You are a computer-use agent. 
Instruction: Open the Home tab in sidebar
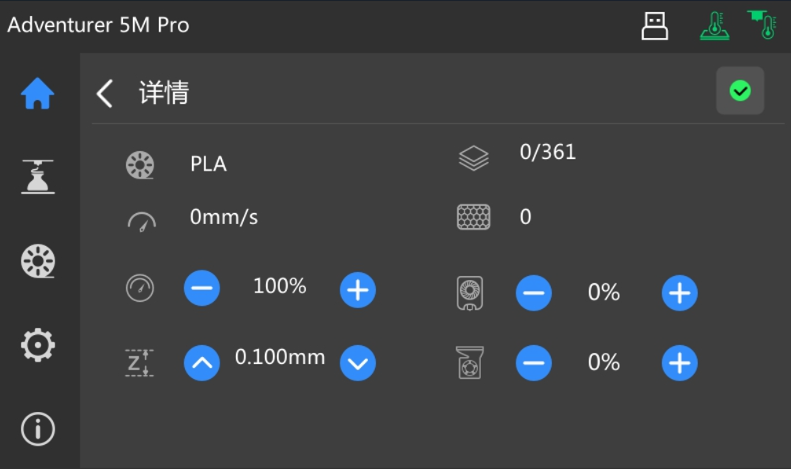(x=38, y=93)
